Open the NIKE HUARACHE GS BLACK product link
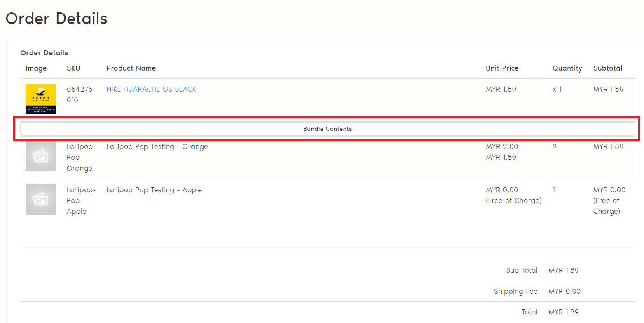This screenshot has height=323, width=644. (x=151, y=89)
